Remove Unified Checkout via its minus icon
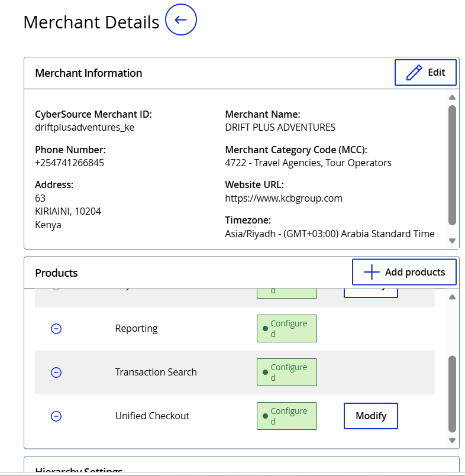The width and height of the screenshot is (465, 476). point(56,416)
